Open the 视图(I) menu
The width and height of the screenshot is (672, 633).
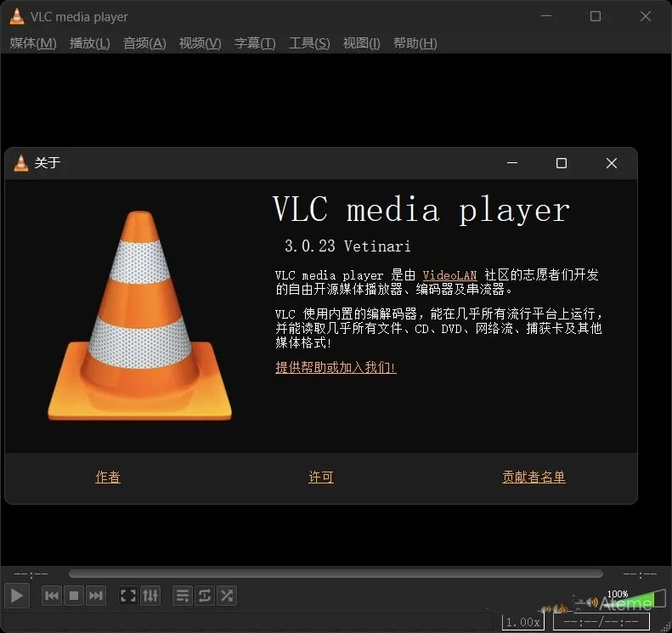[x=361, y=42]
